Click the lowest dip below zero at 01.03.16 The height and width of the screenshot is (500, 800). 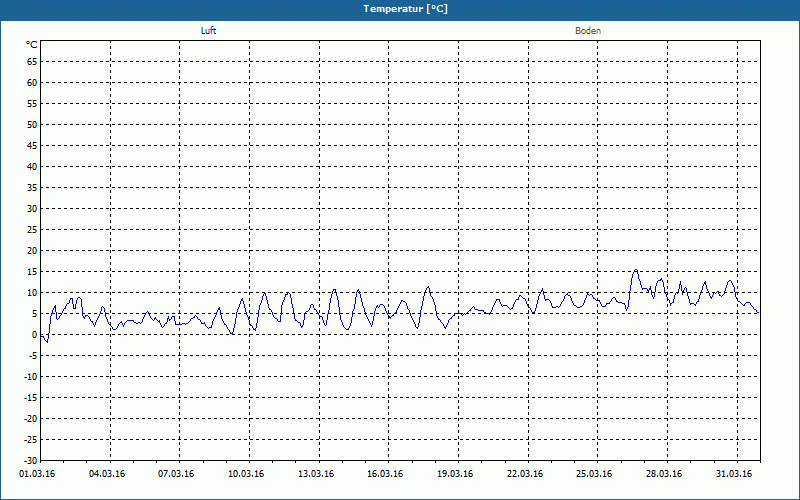point(47,342)
